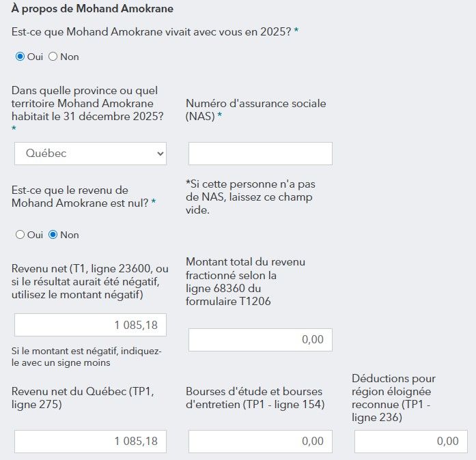Click the negative amount minus sign hint
476x460 pixels.
coord(86,356)
